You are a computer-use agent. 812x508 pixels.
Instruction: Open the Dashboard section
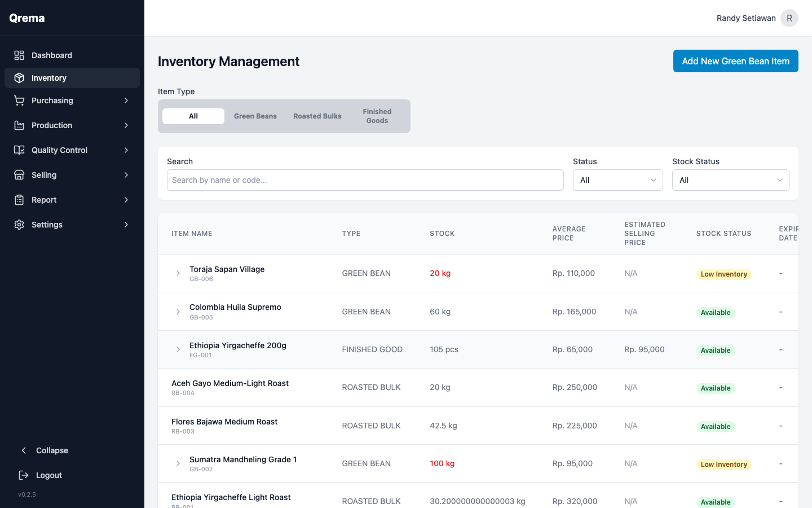click(19, 55)
